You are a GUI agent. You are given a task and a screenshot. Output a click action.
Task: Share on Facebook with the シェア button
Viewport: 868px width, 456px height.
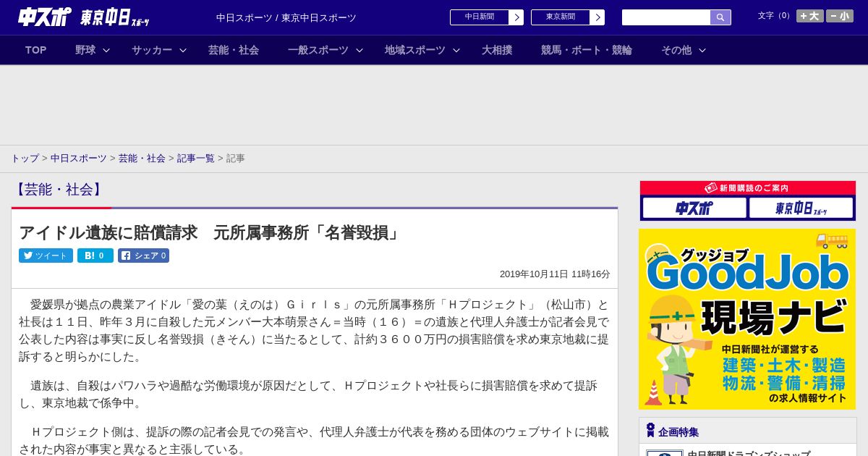(143, 256)
